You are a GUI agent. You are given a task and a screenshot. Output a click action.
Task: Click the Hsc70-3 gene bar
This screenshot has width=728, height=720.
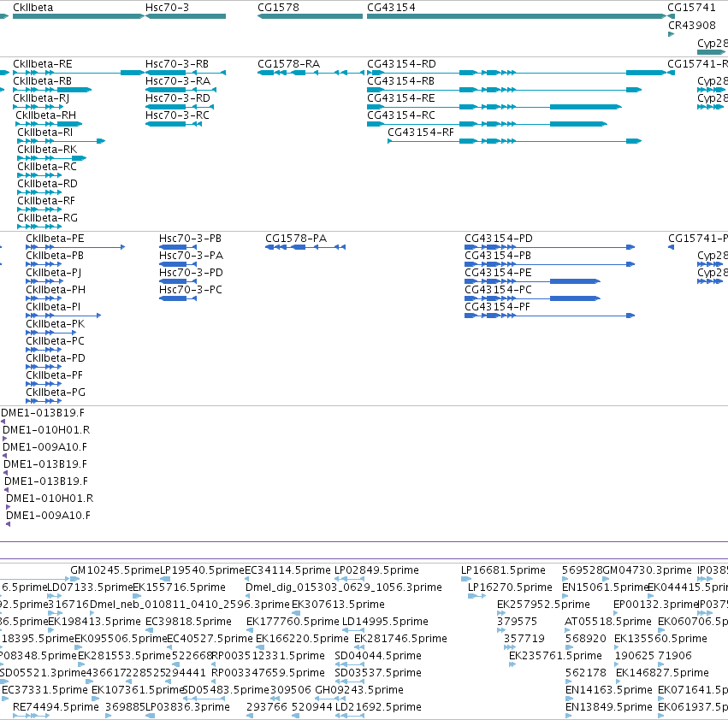[186, 16]
